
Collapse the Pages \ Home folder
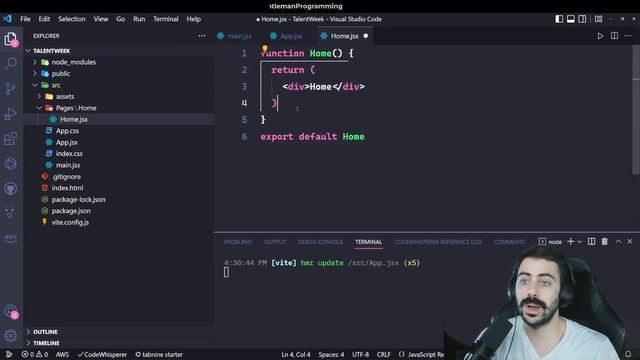(x=39, y=108)
